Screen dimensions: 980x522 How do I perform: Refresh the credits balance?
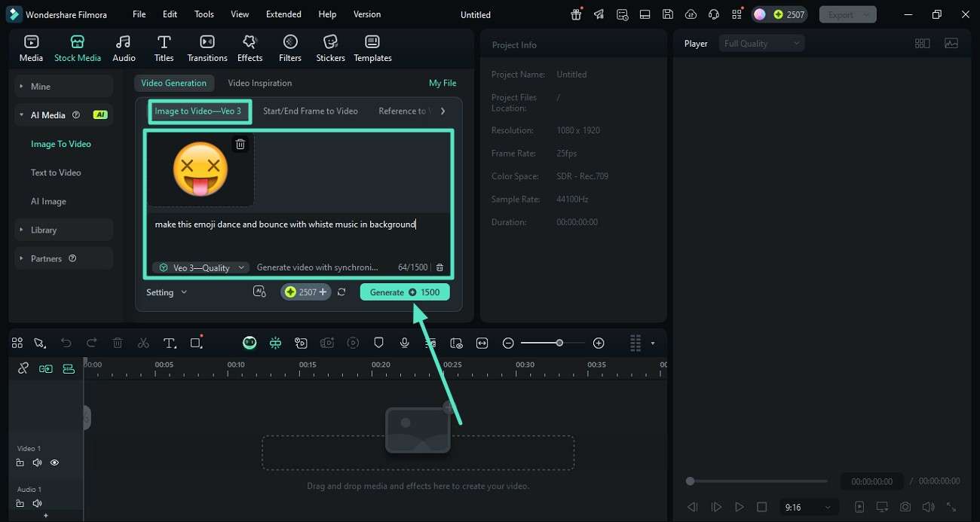pyautogui.click(x=341, y=292)
